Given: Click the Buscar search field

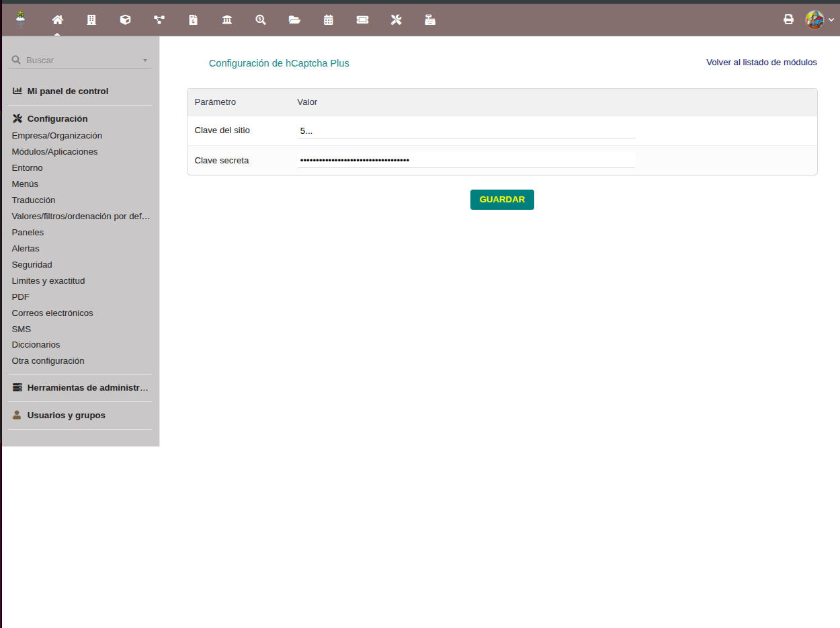Looking at the screenshot, I should [80, 60].
